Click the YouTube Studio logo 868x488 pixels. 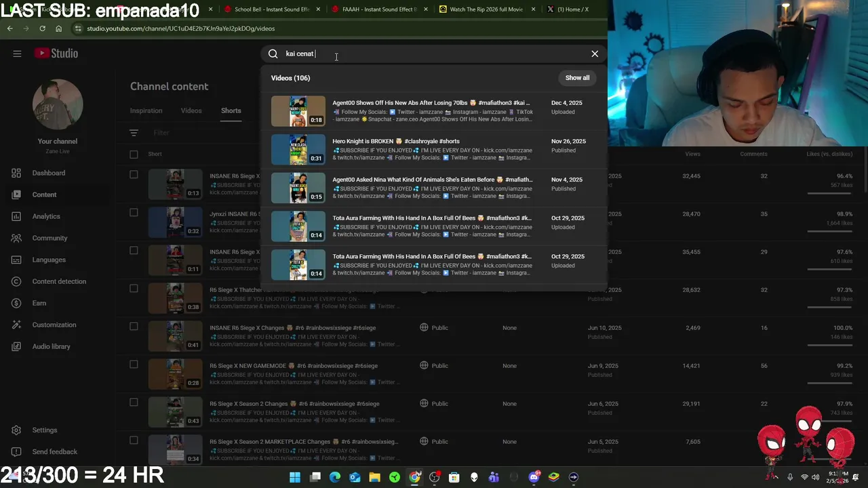click(x=56, y=54)
